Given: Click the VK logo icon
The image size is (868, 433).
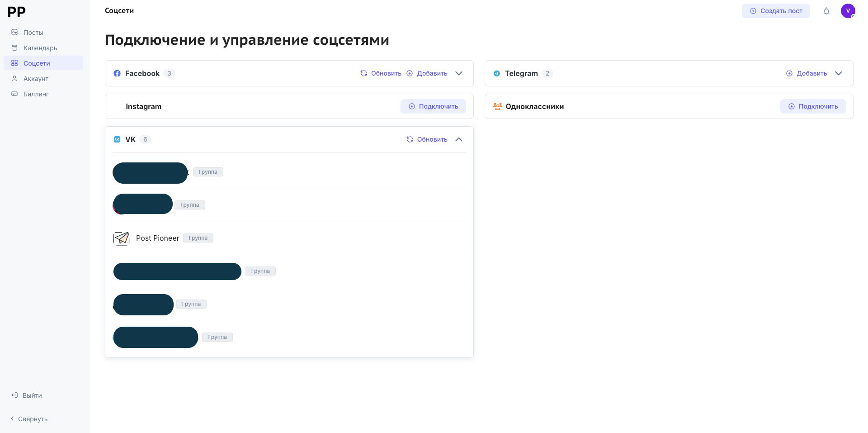Looking at the screenshot, I should click(117, 139).
